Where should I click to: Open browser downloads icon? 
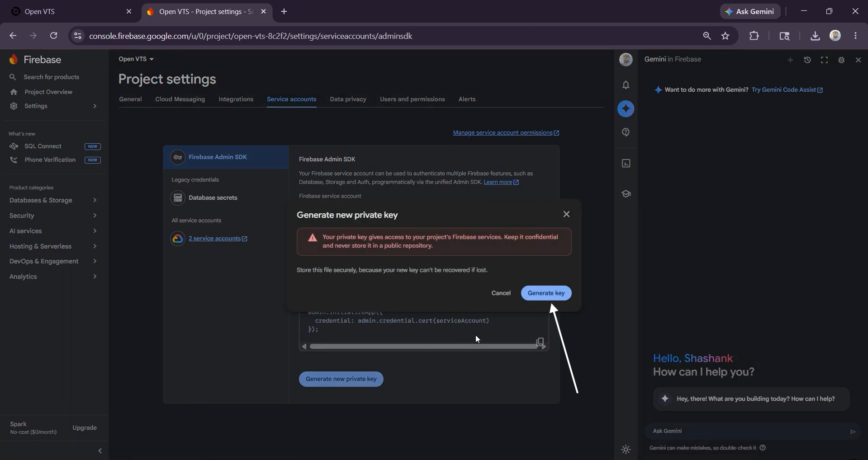point(815,36)
